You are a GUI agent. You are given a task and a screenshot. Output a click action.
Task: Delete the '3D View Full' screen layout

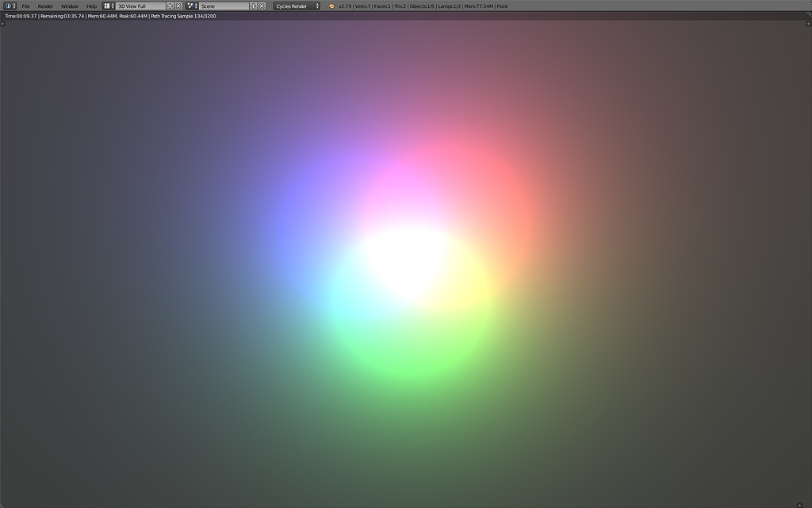point(178,6)
